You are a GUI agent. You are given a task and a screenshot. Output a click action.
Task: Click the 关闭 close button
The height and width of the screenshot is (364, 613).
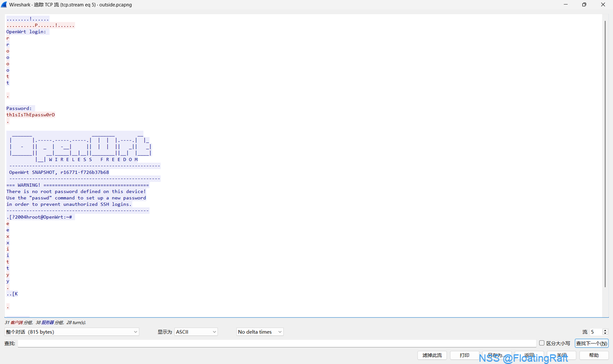562,355
